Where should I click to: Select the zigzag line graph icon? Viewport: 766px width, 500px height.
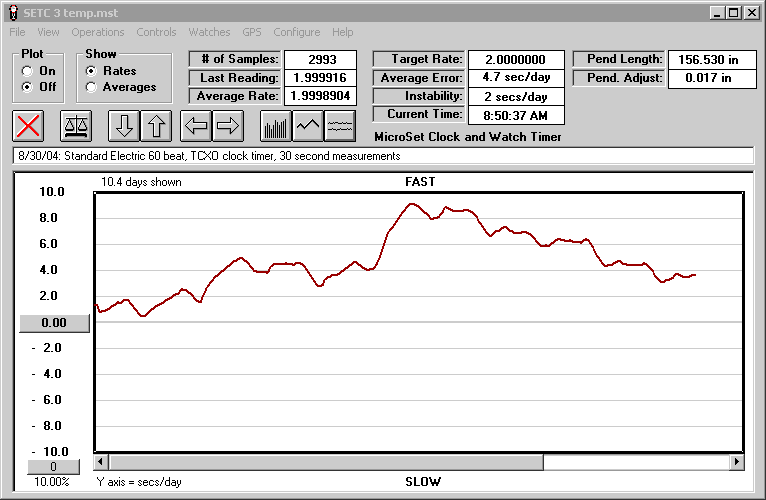tap(307, 126)
